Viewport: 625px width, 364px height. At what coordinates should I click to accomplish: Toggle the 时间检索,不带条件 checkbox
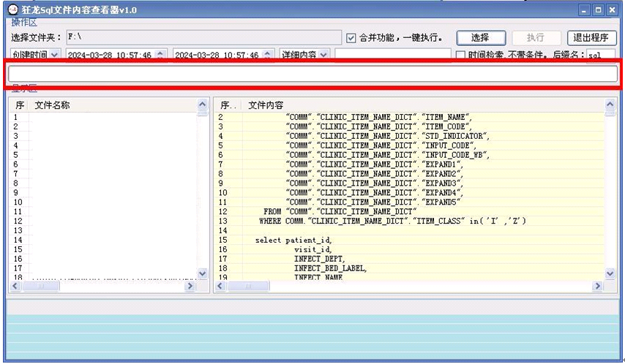point(460,55)
